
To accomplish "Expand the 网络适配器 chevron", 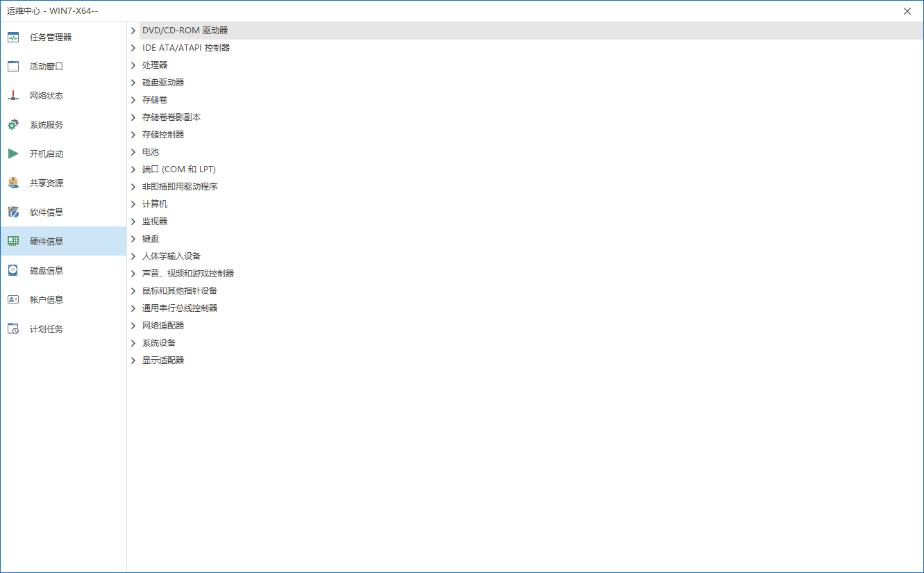I will (133, 326).
